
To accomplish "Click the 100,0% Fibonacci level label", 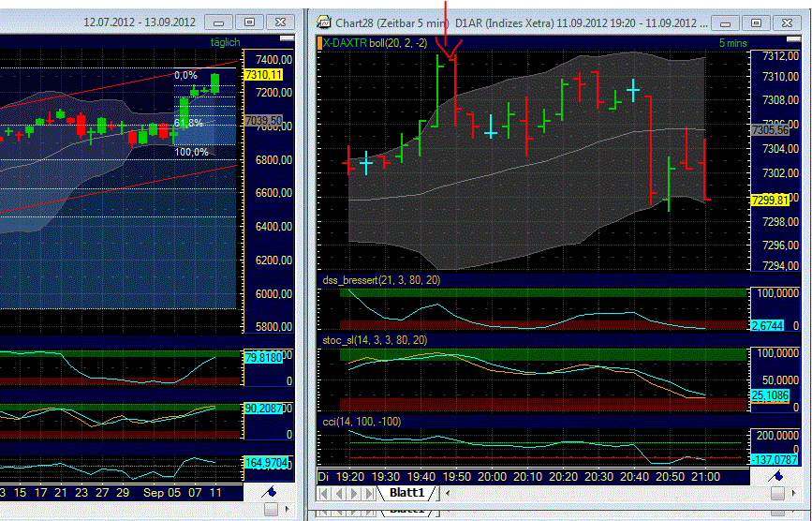I will [192, 152].
